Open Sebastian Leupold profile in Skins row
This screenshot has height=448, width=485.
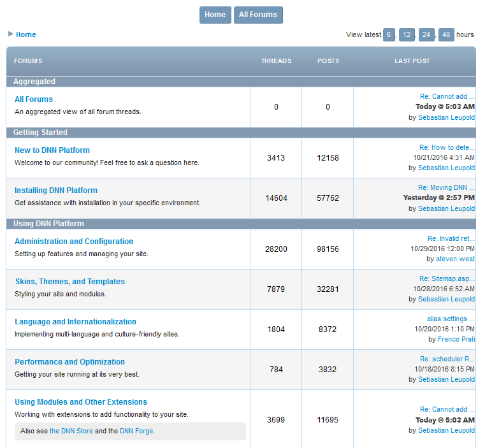point(446,299)
